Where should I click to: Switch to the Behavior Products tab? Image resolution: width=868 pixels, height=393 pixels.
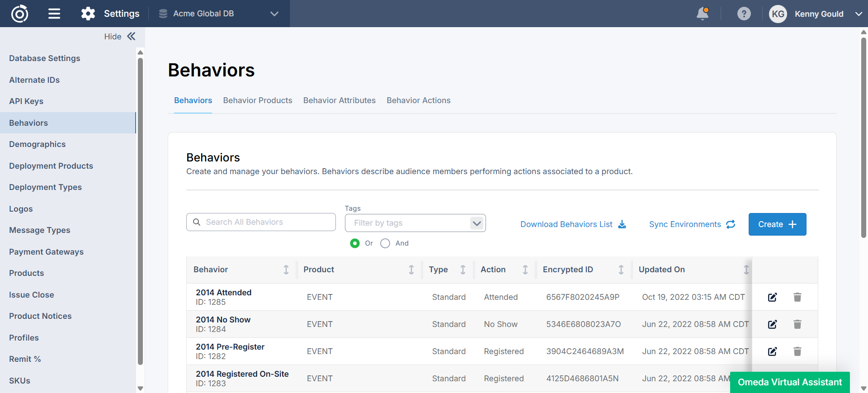click(x=257, y=100)
